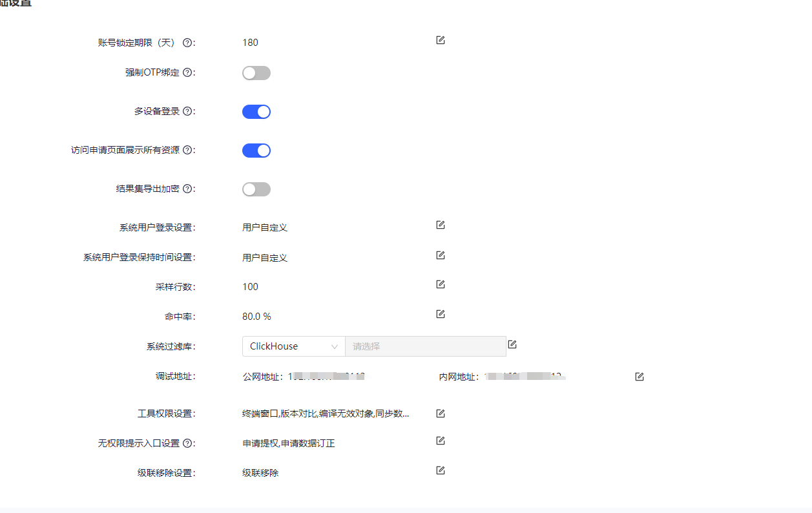Edit the 调试地址 addresses

coord(640,377)
